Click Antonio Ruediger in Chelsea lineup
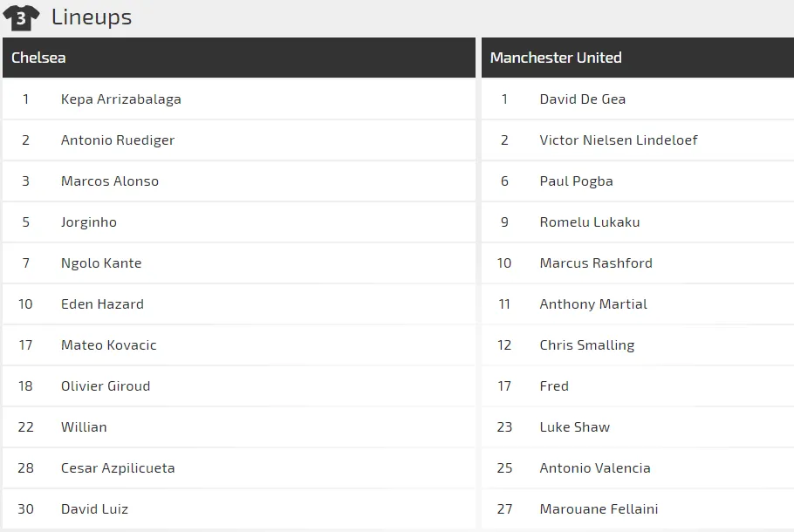Screen dimensions: 794x532 [118, 140]
